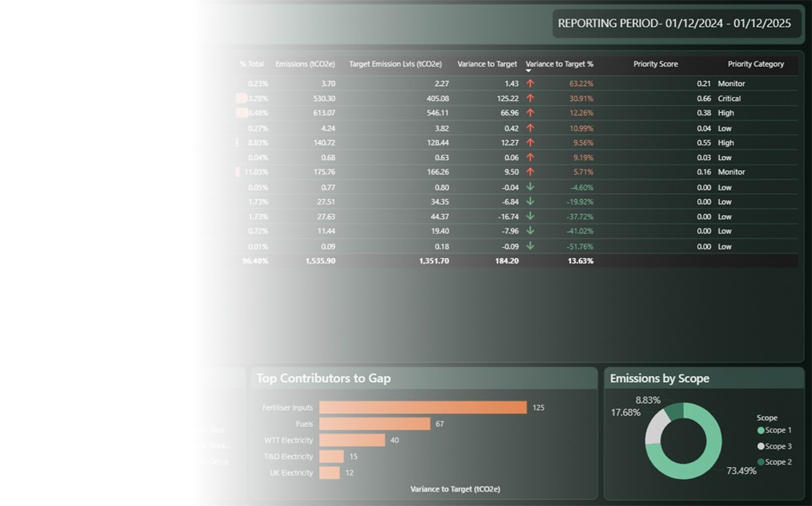The image size is (812, 506).
Task: Click the red up arrow beside 63.22%
Action: point(530,83)
